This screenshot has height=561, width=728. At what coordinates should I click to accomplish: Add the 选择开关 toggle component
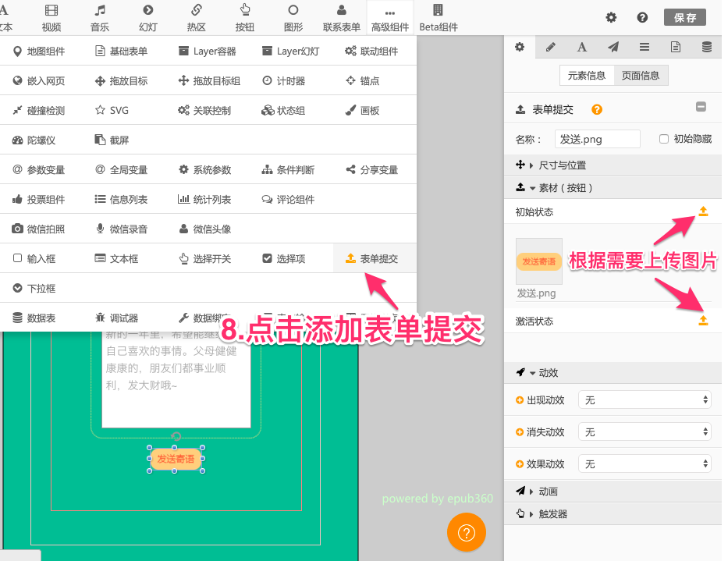(x=204, y=258)
